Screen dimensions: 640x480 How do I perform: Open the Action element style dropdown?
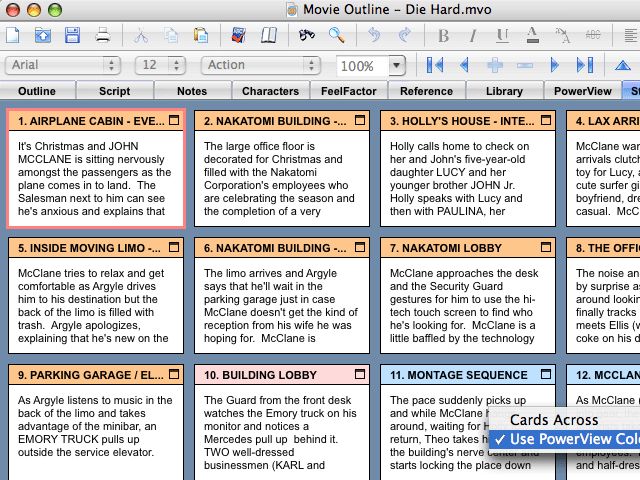pos(261,65)
